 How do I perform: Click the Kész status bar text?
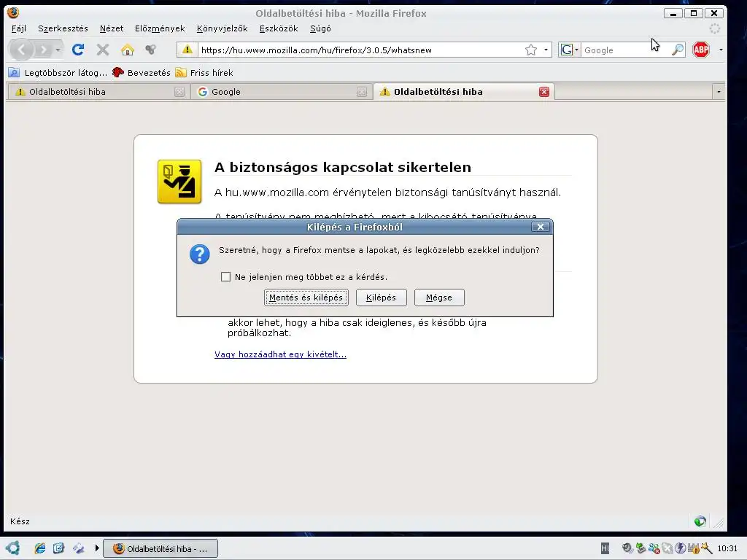coord(20,521)
